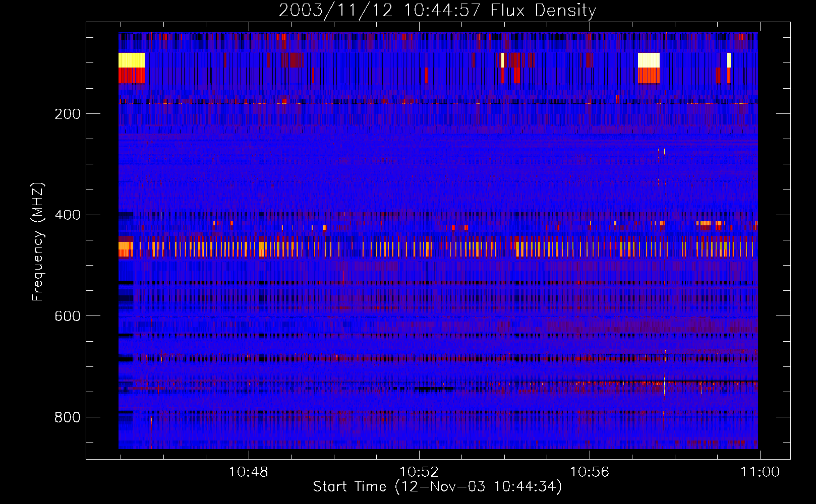Click the 600 frequency tick label
The height and width of the screenshot is (504, 816).
click(x=68, y=316)
